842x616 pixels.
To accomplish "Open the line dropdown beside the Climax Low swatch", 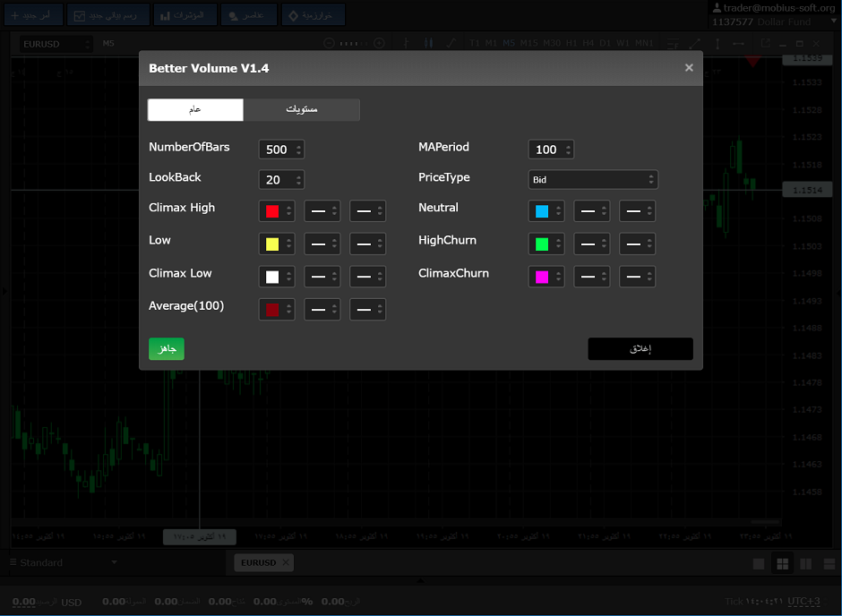I will pyautogui.click(x=322, y=277).
